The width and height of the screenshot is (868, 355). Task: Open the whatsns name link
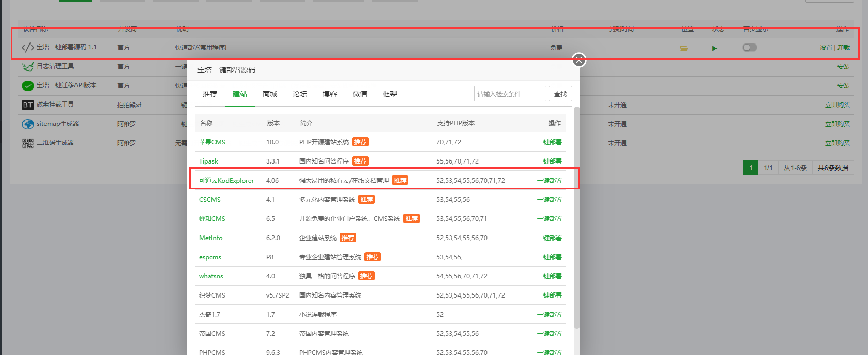tap(211, 276)
